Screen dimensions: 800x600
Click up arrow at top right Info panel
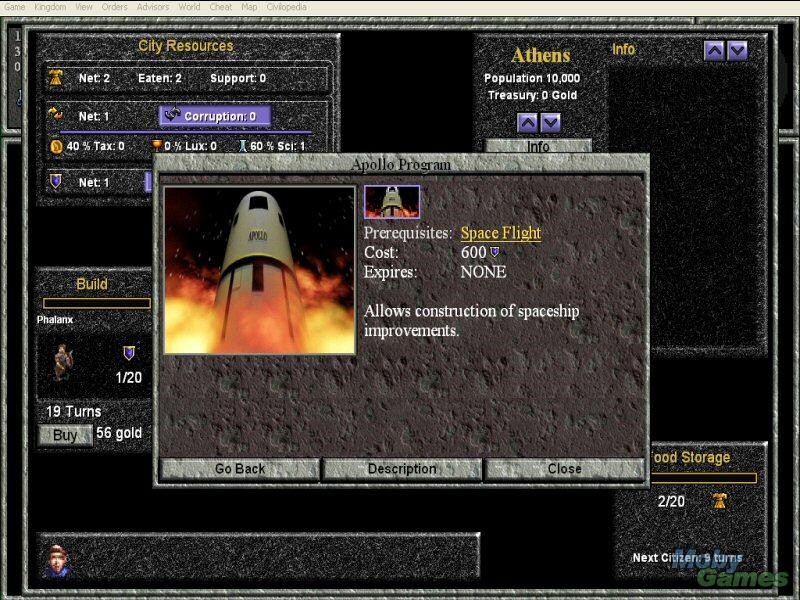coord(714,51)
